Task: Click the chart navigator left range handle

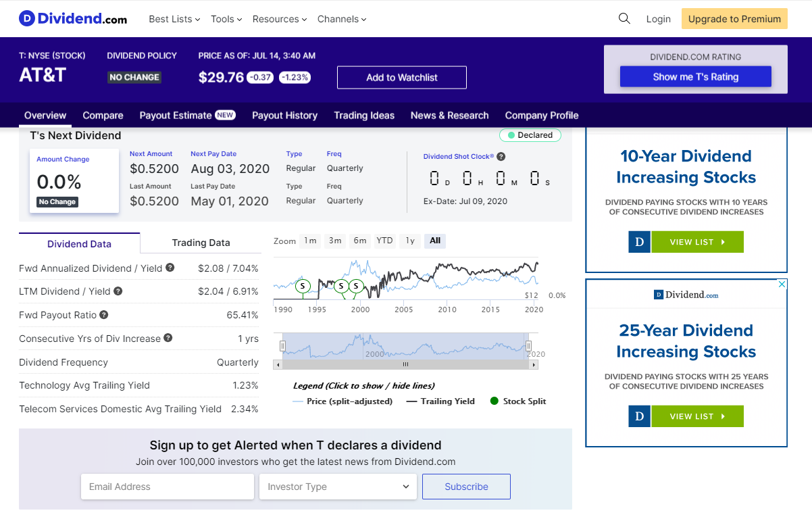Action: (x=282, y=346)
